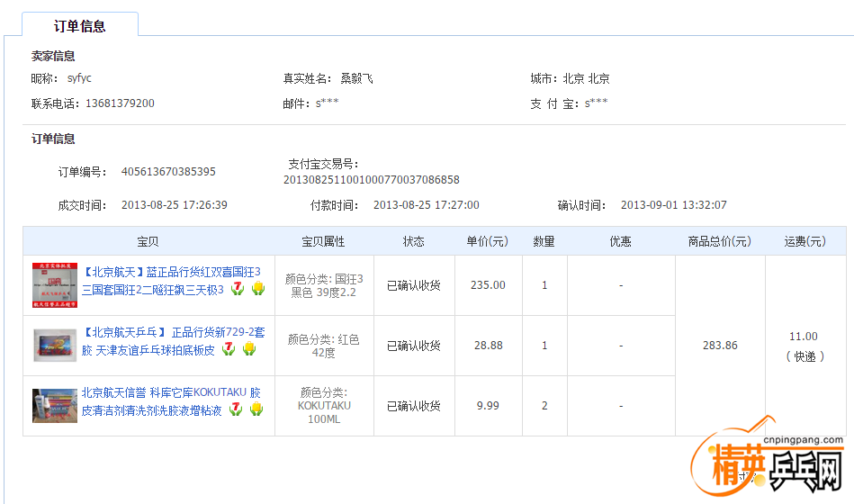Select unit price 235.00

pos(488,285)
